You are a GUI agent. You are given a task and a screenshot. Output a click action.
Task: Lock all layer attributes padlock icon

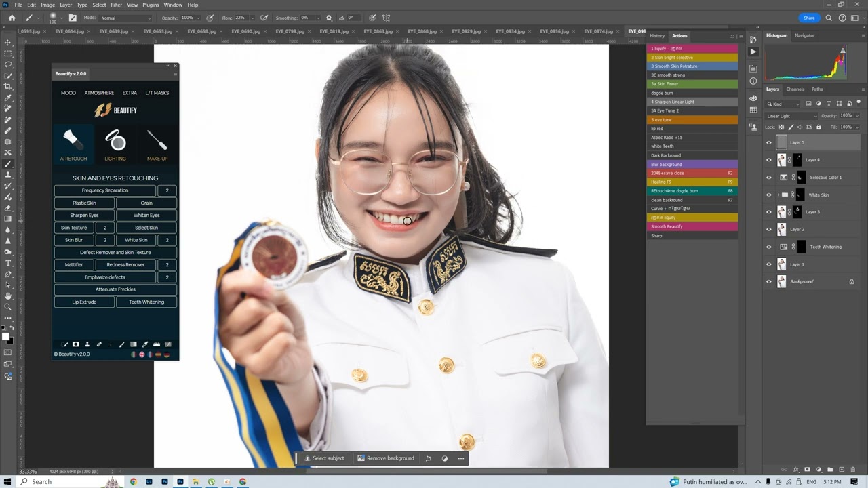click(818, 127)
